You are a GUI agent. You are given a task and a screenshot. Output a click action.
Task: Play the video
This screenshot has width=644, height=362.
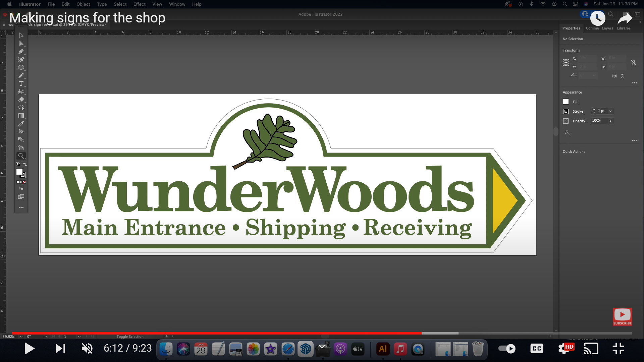30,349
